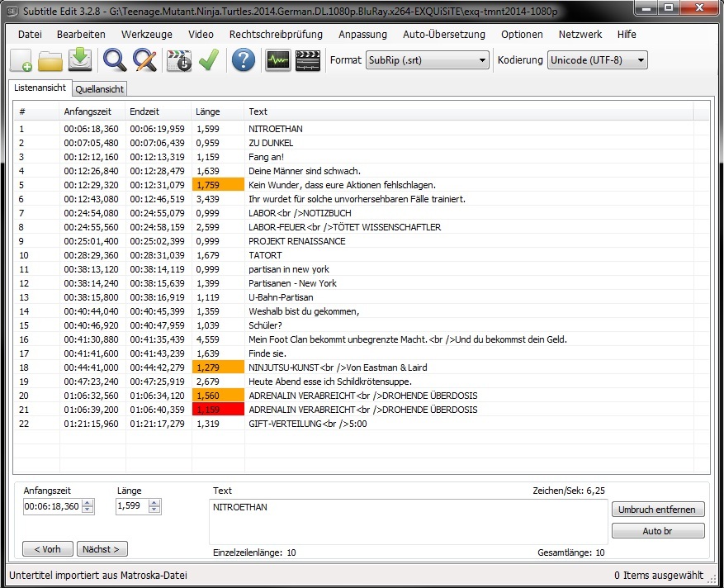Decrease Länge with the down stepper

[x=154, y=510]
